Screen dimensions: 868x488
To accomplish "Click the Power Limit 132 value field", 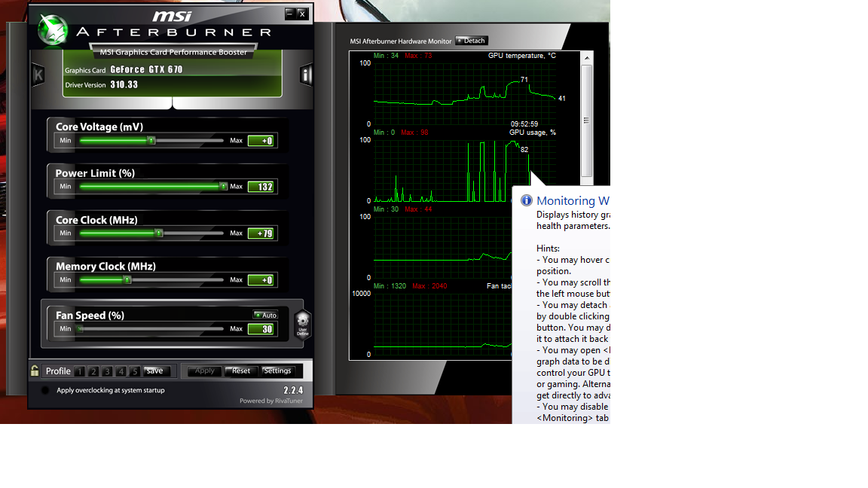I will tap(261, 187).
